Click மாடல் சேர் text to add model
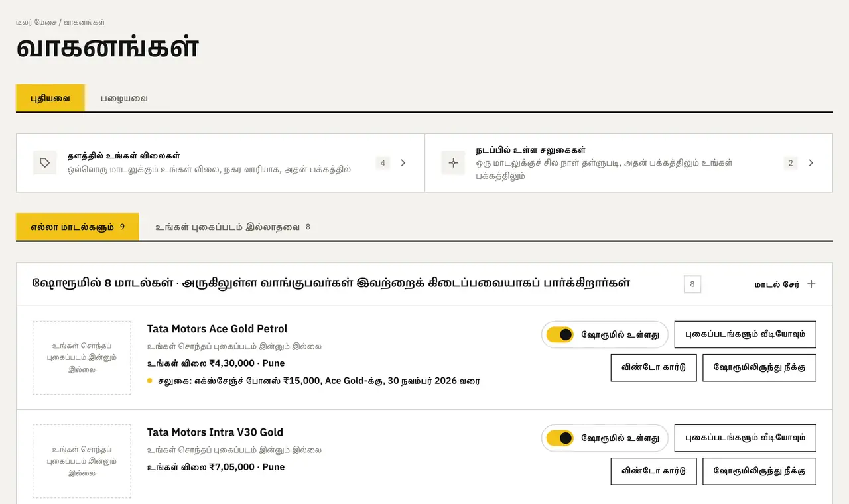The height and width of the screenshot is (504, 849). pyautogui.click(x=777, y=284)
